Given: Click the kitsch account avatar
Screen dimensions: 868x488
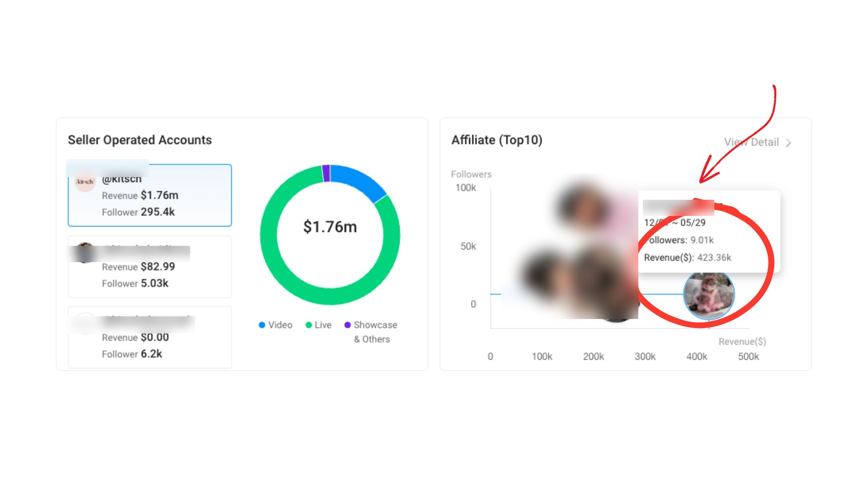Looking at the screenshot, I should click(85, 182).
